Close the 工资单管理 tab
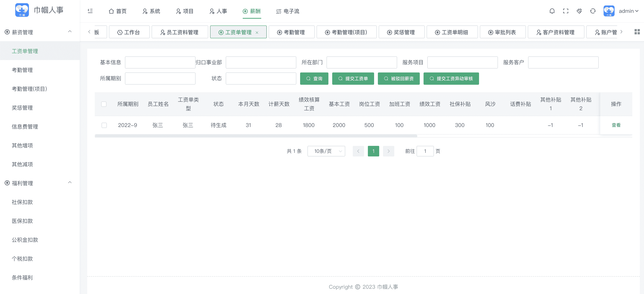Screen dimensions: 644x294 point(257,32)
